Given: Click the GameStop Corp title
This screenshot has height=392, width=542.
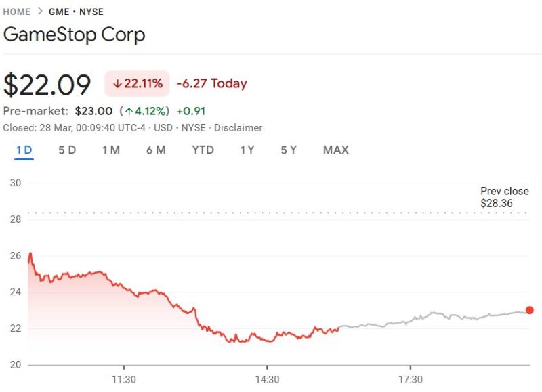Looking at the screenshot, I should pyautogui.click(x=75, y=35).
